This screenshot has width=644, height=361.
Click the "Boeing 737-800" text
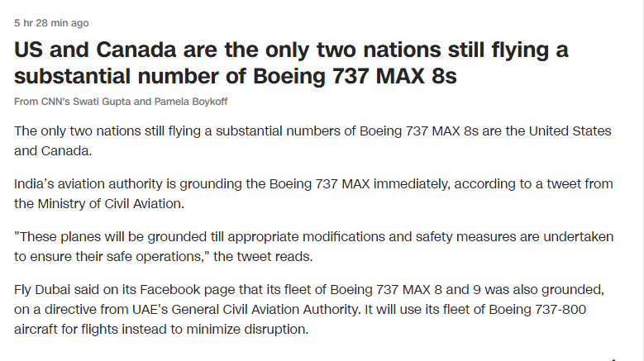[537, 309]
